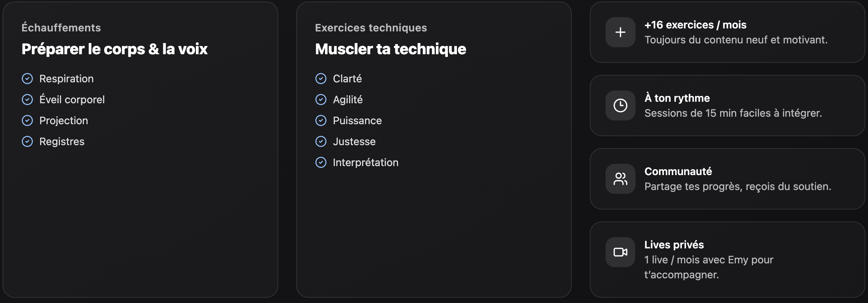This screenshot has width=868, height=303.
Task: Click the check circle next to Projection
Action: coord(27,120)
